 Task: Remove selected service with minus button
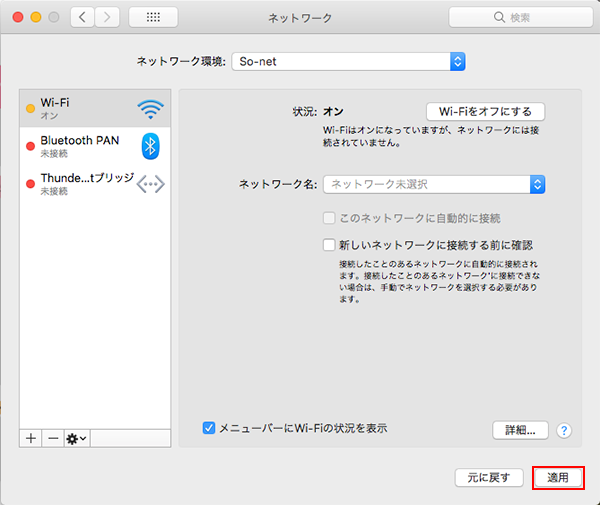click(x=52, y=438)
